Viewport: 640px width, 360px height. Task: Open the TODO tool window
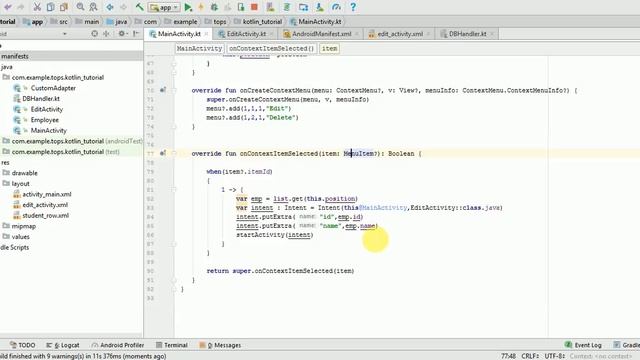[x=23, y=345]
